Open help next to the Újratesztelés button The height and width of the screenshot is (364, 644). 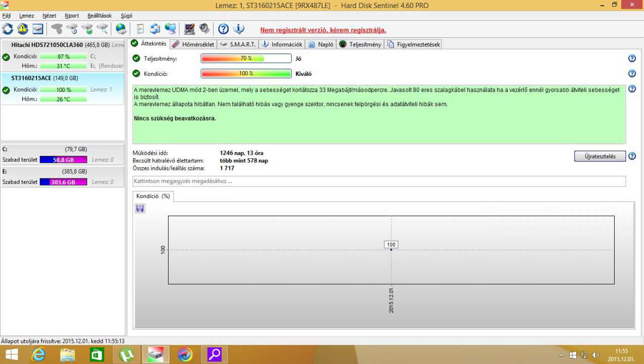click(x=632, y=156)
